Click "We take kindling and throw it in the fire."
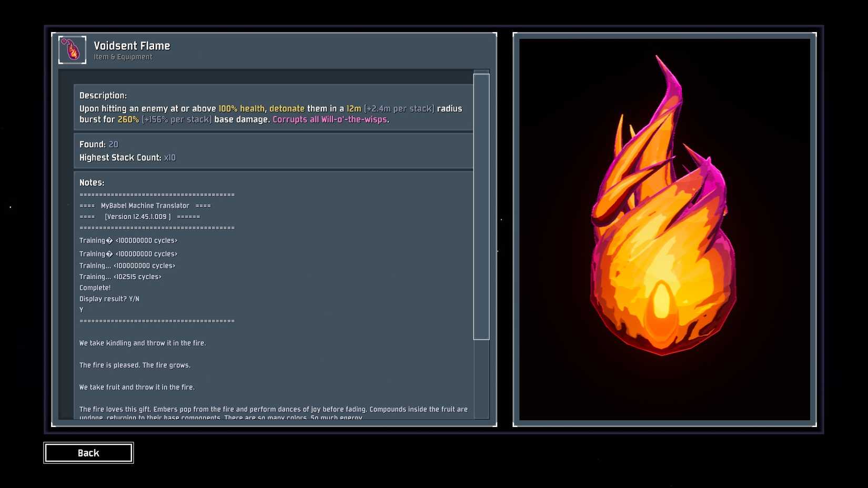868x488 pixels. tap(143, 343)
